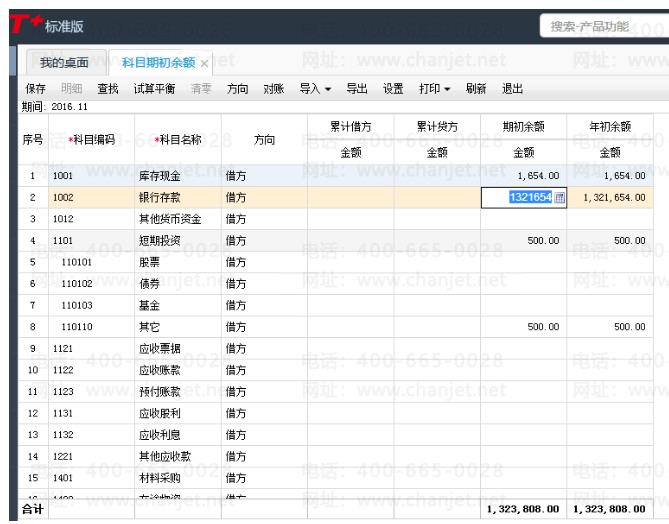
Task: Switch to 我的桌面 tab
Action: (58, 63)
